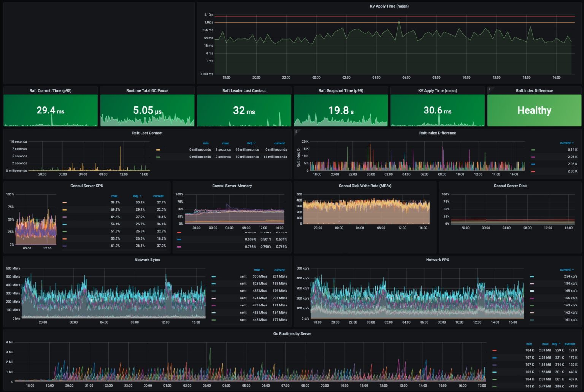
Task: Open Consul Disk Write Rate panel title menu
Action: [x=365, y=186]
